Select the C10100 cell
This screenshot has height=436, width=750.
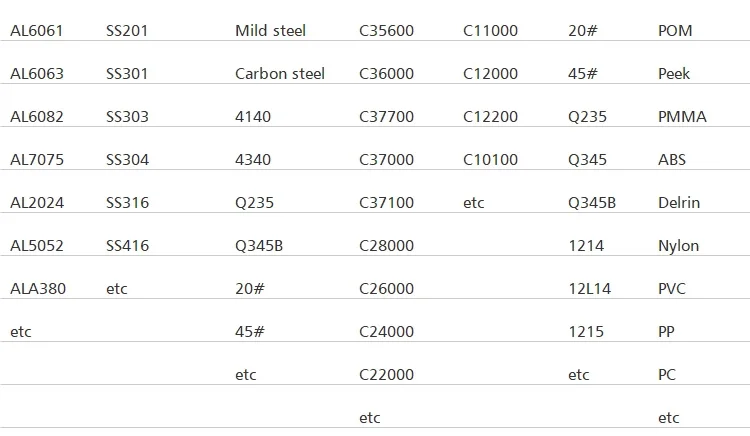(491, 160)
